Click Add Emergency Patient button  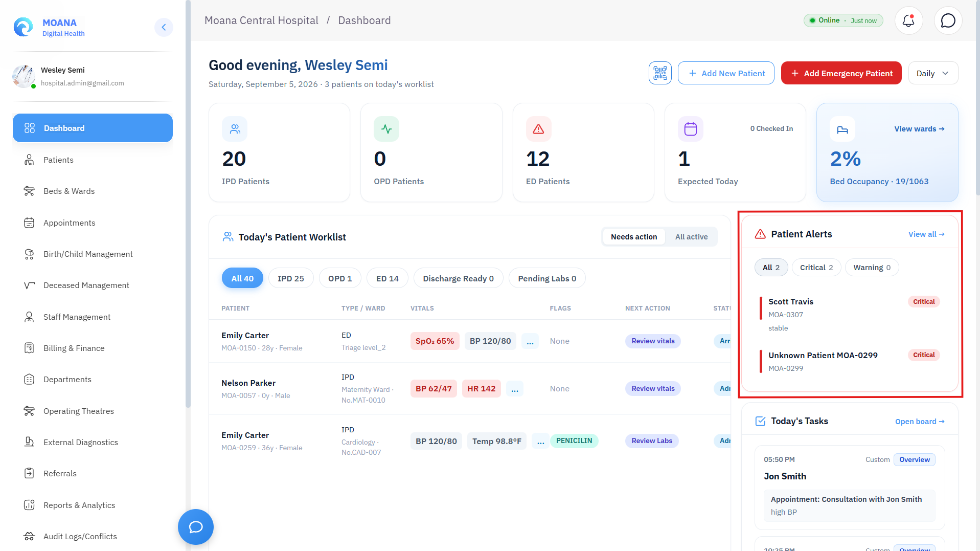pyautogui.click(x=841, y=73)
